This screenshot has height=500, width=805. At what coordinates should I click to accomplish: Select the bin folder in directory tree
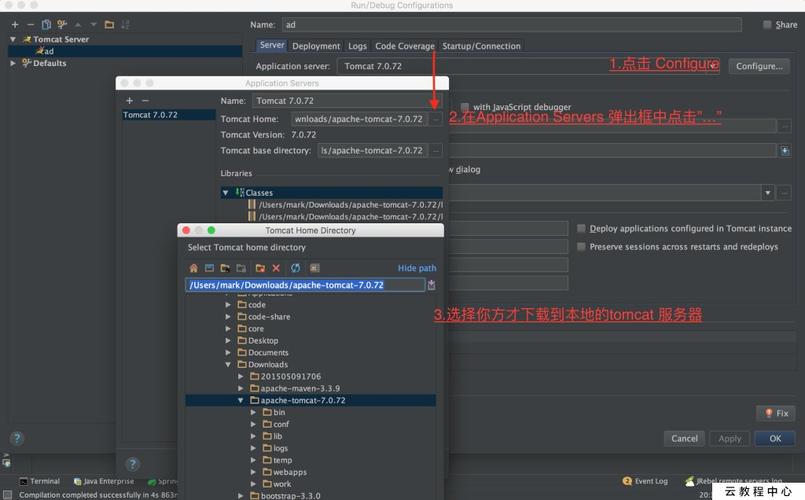pyautogui.click(x=279, y=413)
